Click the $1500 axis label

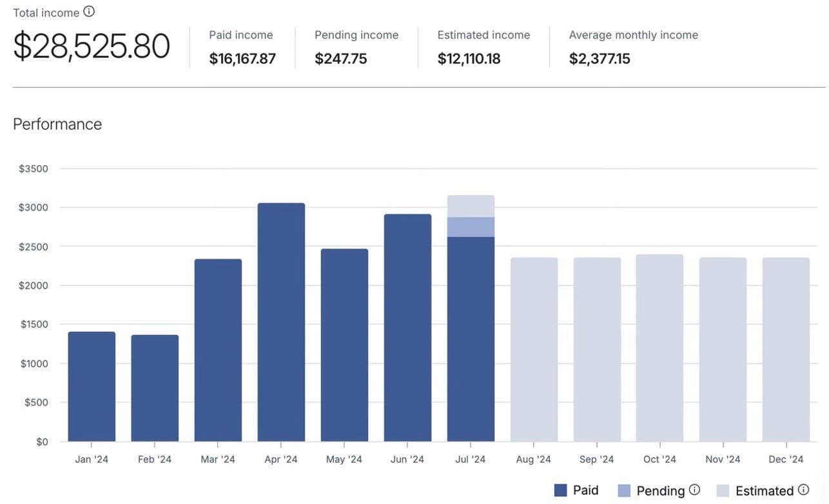(34, 324)
